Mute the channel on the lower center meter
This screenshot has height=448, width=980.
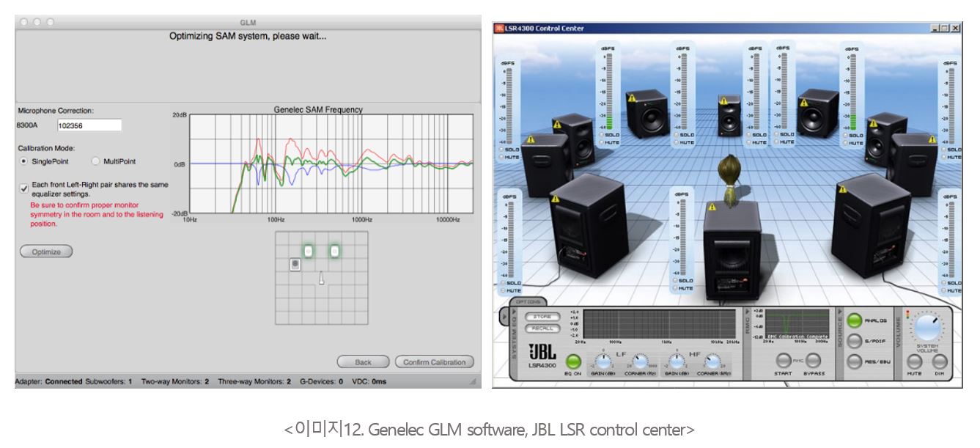(x=675, y=288)
